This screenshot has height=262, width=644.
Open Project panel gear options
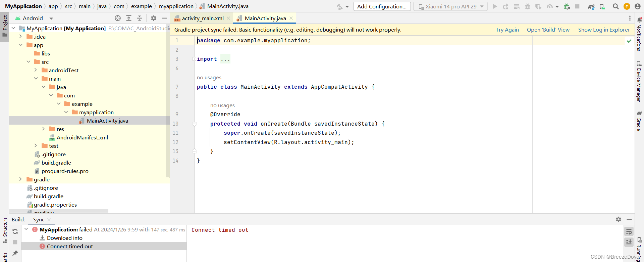(154, 18)
